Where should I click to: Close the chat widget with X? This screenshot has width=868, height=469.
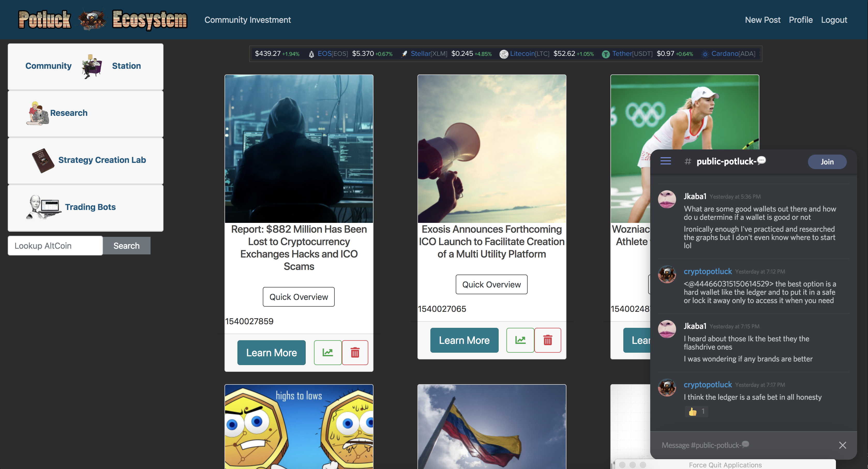(842, 445)
